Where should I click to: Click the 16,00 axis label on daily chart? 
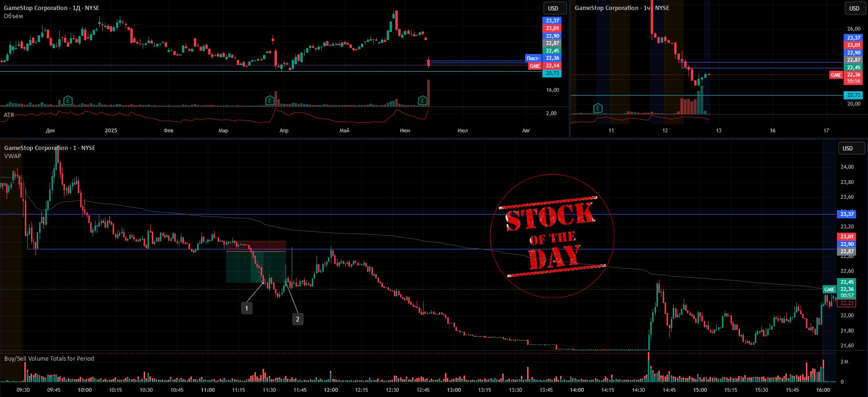coord(552,90)
